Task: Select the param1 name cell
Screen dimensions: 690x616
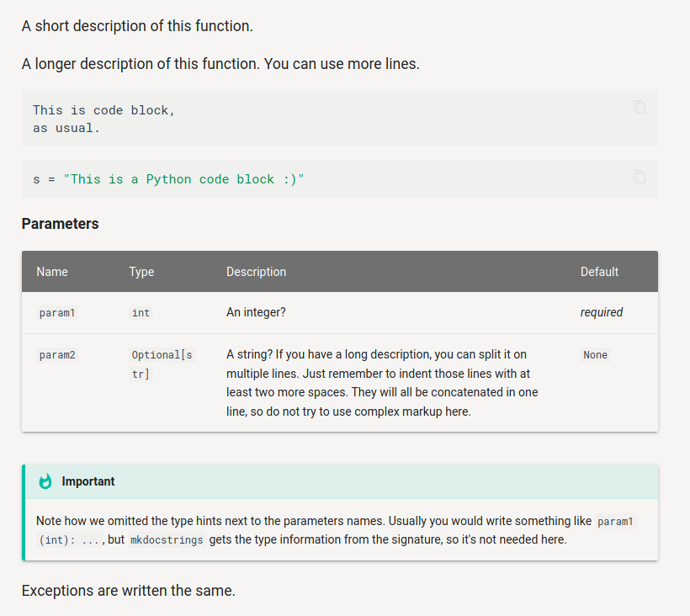Action: [57, 313]
